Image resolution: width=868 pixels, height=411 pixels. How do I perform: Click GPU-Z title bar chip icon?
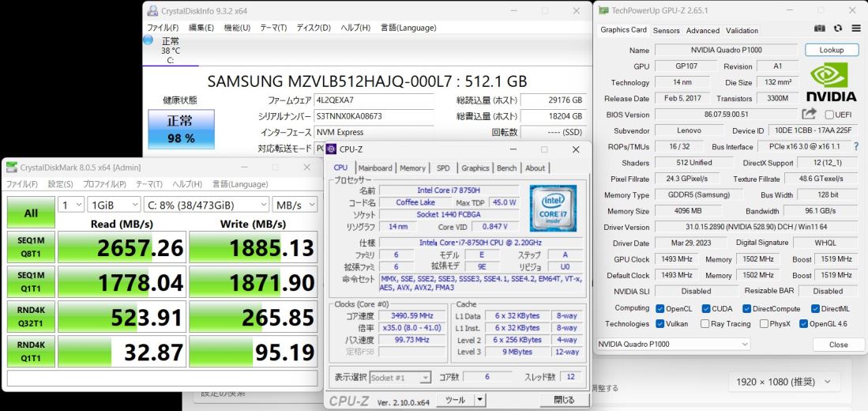click(603, 10)
